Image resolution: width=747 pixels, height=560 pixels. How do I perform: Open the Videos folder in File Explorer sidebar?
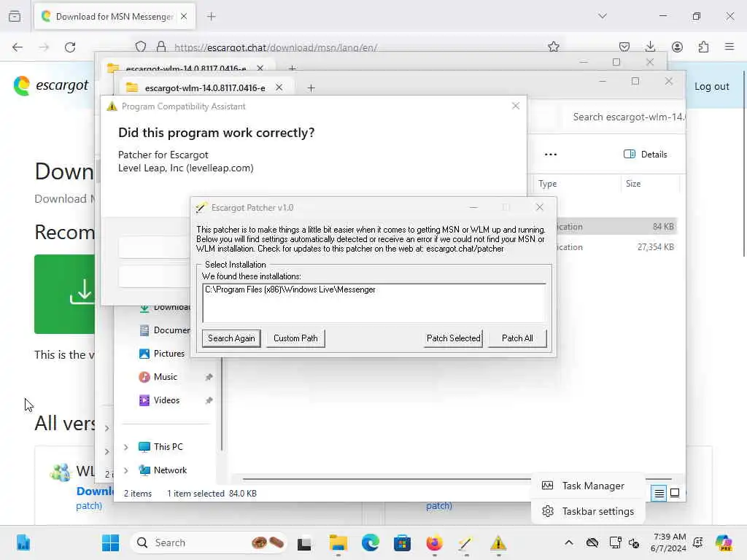tap(166, 400)
